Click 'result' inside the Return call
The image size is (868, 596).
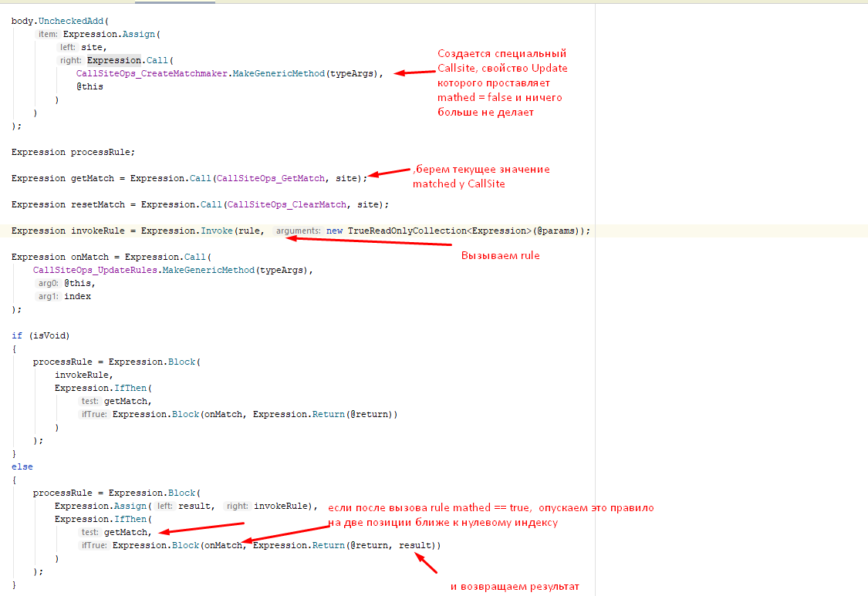415,546
